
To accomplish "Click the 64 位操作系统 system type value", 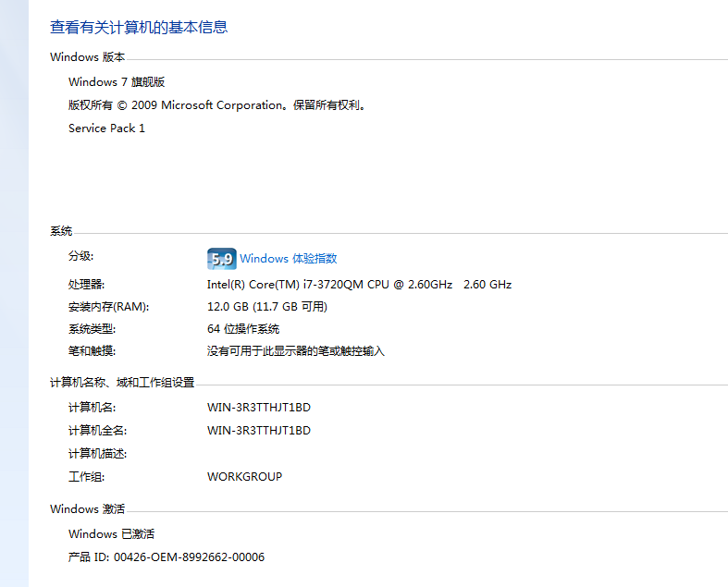I will tap(243, 329).
